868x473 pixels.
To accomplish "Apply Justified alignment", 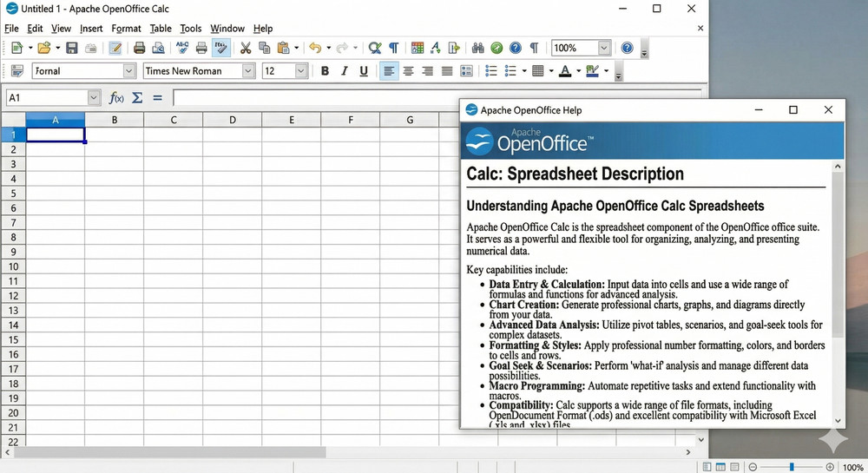I will [447, 71].
